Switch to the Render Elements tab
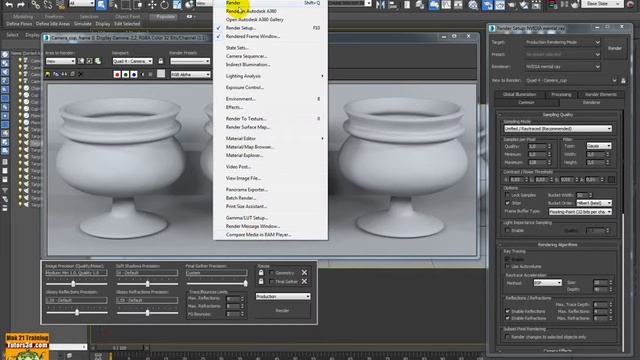This screenshot has height=360, width=640. (600, 94)
